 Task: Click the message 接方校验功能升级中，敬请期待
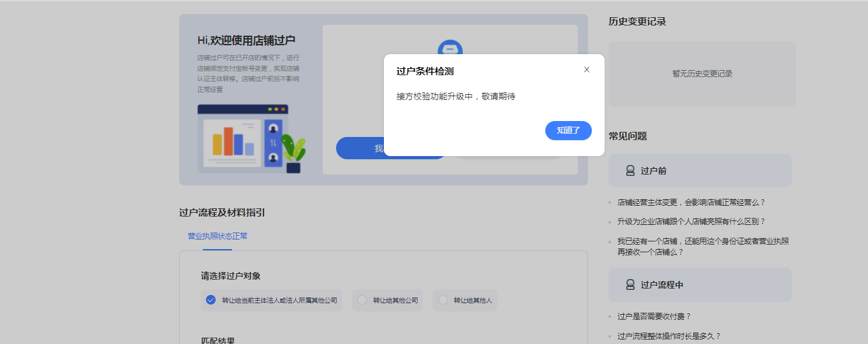(455, 97)
